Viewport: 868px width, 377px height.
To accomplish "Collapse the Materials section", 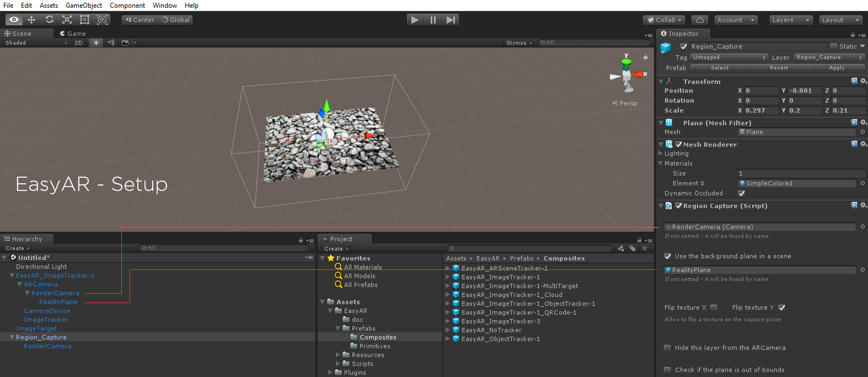I will click(x=661, y=163).
